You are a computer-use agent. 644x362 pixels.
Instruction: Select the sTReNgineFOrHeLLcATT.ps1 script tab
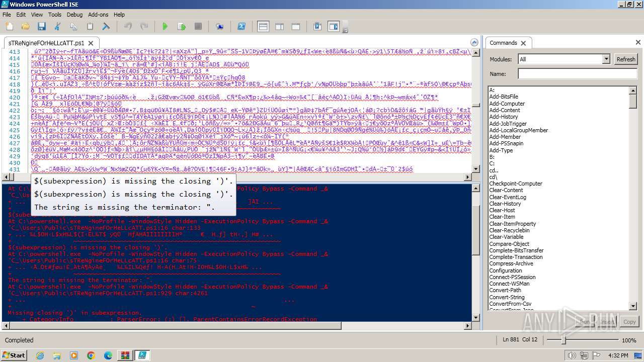point(46,43)
